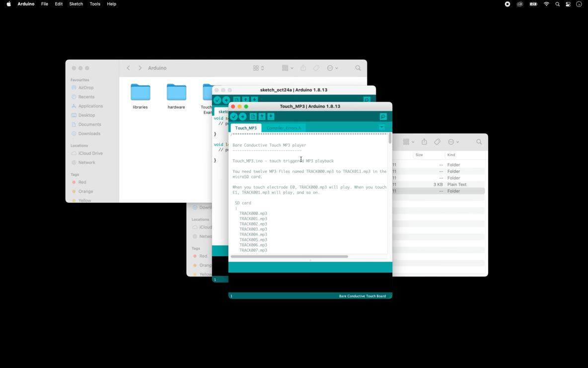This screenshot has width=588, height=368.
Task: Open Control Centre in menu bar
Action: [x=568, y=4]
